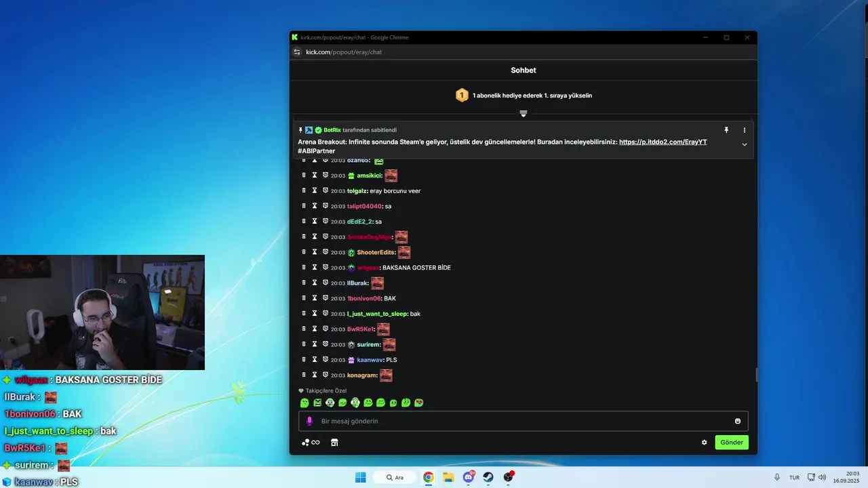The width and height of the screenshot is (868, 488).
Task: Timeout user talipt04040 with hourglass icon
Action: [x=315, y=206]
